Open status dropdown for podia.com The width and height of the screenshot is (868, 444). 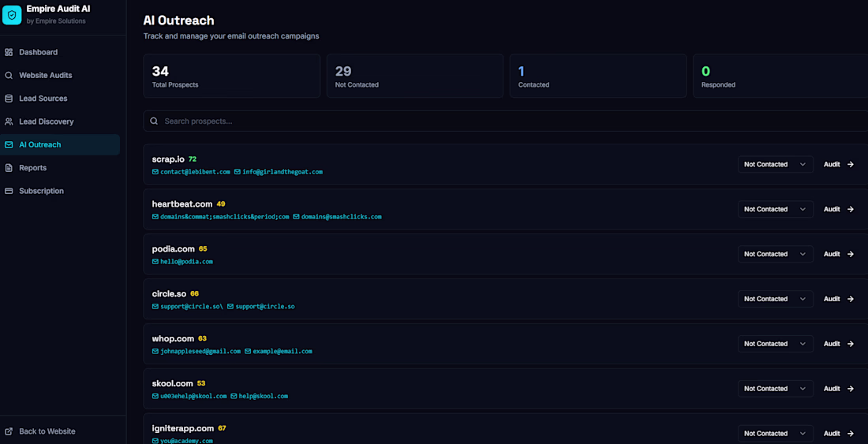tap(775, 254)
